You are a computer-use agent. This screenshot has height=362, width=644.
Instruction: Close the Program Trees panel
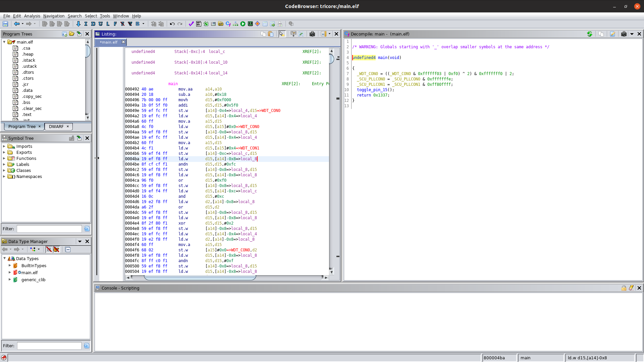pyautogui.click(x=87, y=34)
